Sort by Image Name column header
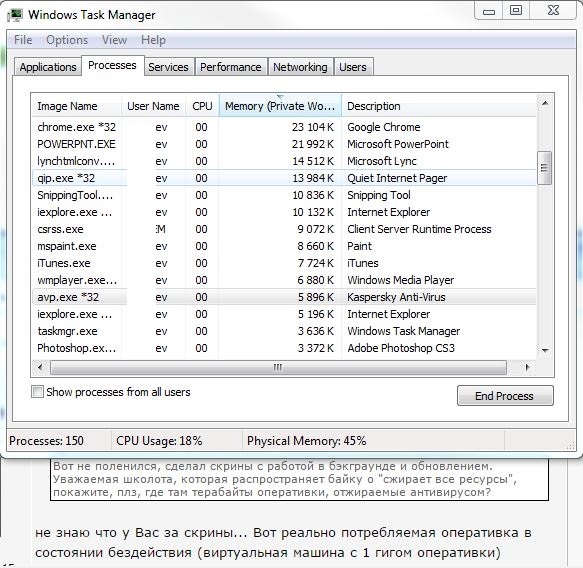The height and width of the screenshot is (568, 583). point(76,106)
